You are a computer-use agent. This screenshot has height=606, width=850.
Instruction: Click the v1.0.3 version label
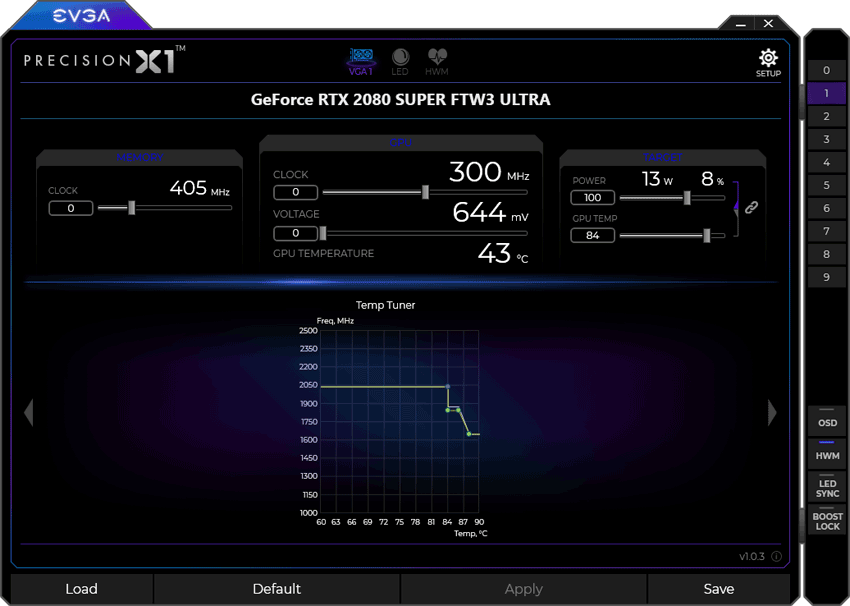pyautogui.click(x=752, y=557)
